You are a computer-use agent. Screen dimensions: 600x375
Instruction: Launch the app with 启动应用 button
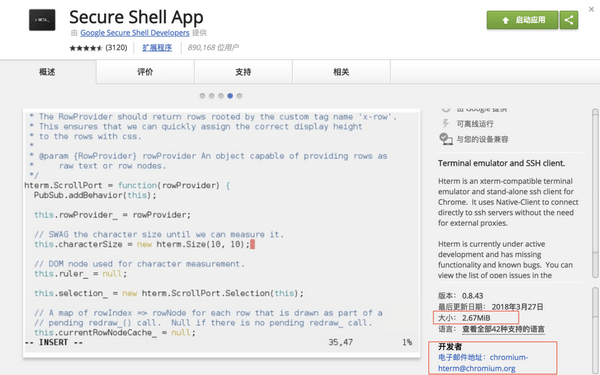pos(522,20)
